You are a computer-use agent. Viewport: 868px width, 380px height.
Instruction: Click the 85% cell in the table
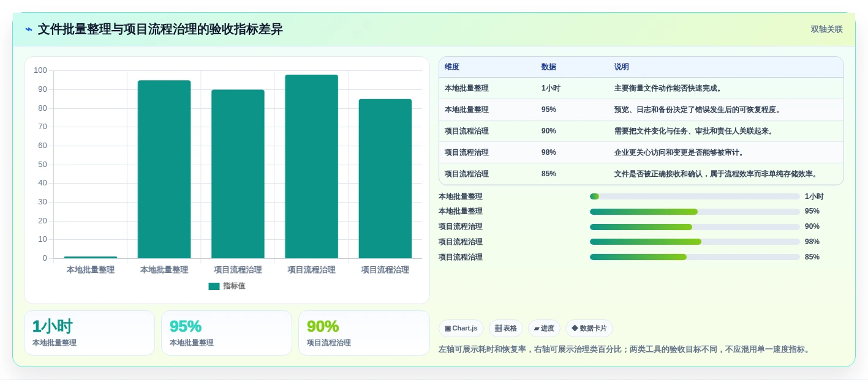click(x=572, y=174)
